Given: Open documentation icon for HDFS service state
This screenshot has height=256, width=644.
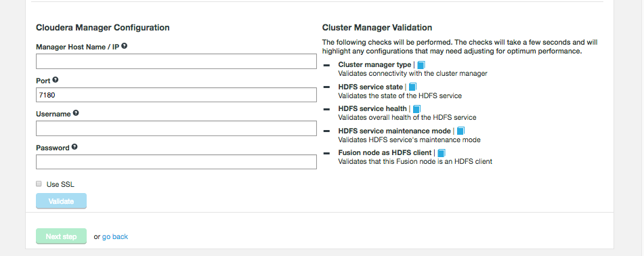Looking at the screenshot, I should 413,87.
